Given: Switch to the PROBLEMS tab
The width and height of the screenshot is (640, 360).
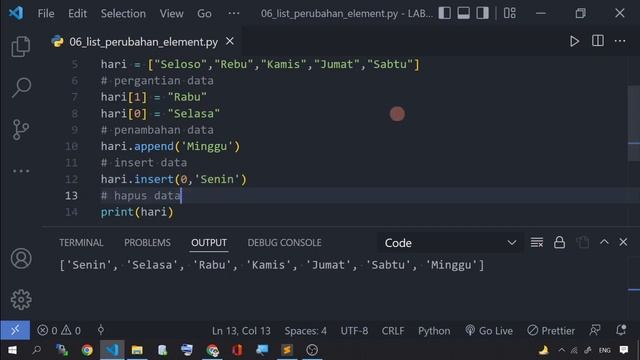Looking at the screenshot, I should tap(147, 242).
